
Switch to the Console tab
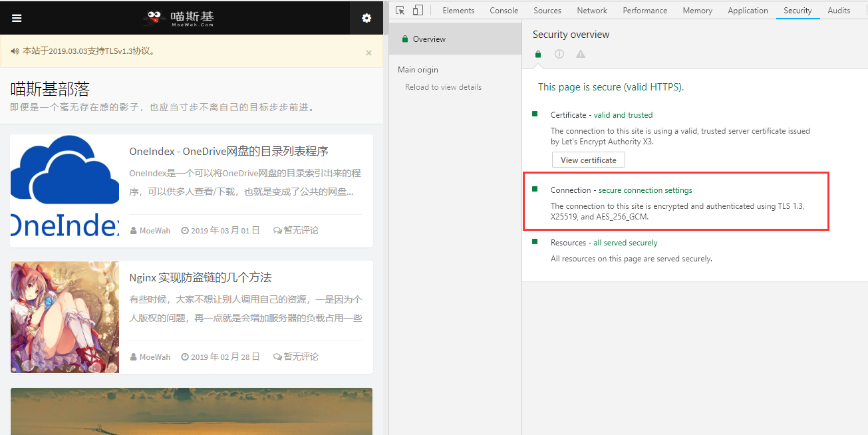click(504, 11)
